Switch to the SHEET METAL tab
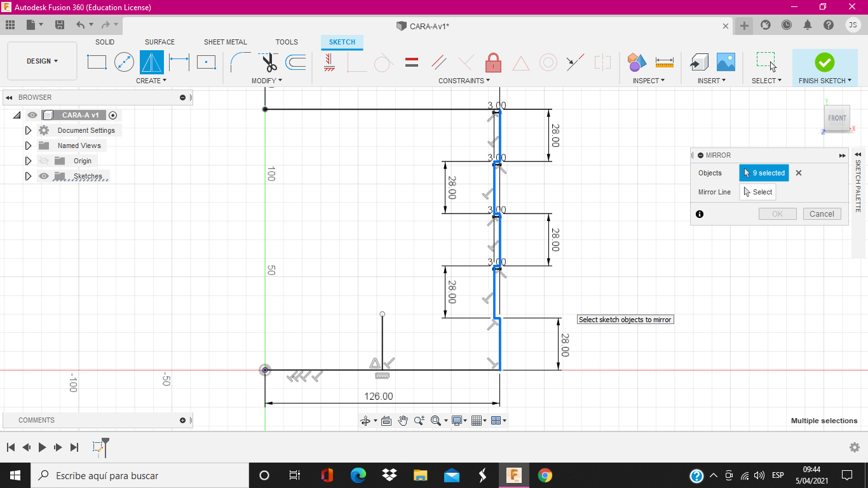 226,42
